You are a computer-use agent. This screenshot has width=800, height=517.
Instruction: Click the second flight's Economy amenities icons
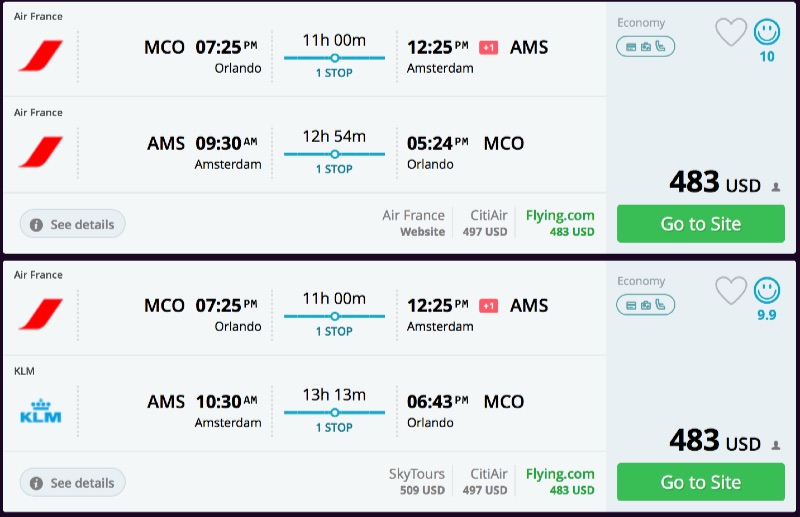click(x=645, y=304)
